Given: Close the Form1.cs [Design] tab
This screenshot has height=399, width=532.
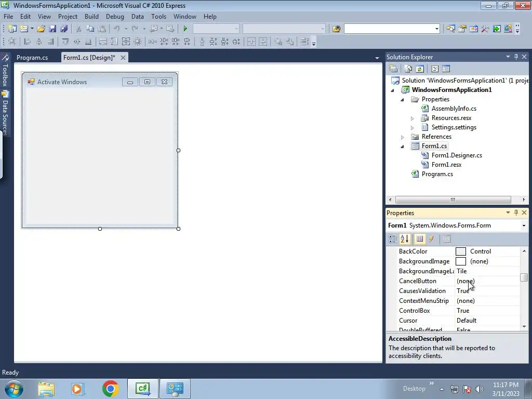Looking at the screenshot, I should click(x=123, y=58).
